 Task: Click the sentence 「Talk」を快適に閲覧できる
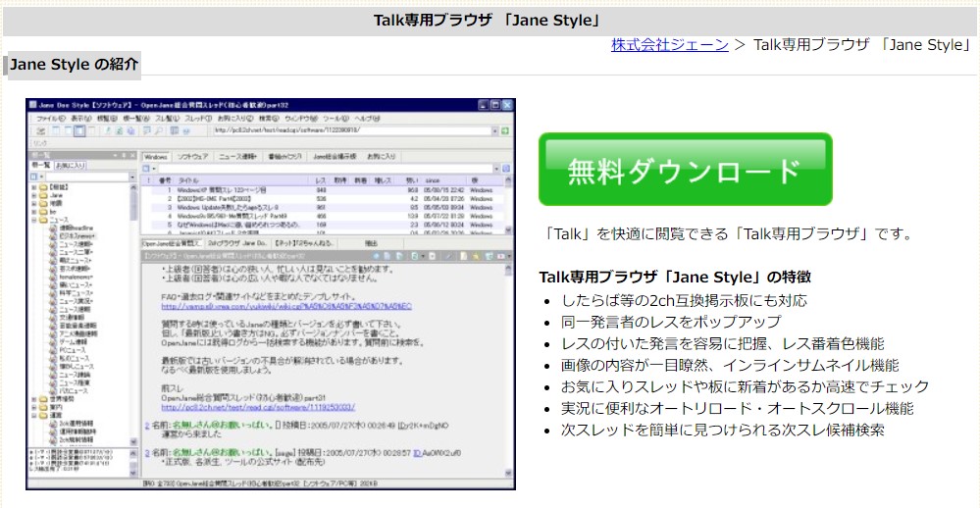point(729,233)
